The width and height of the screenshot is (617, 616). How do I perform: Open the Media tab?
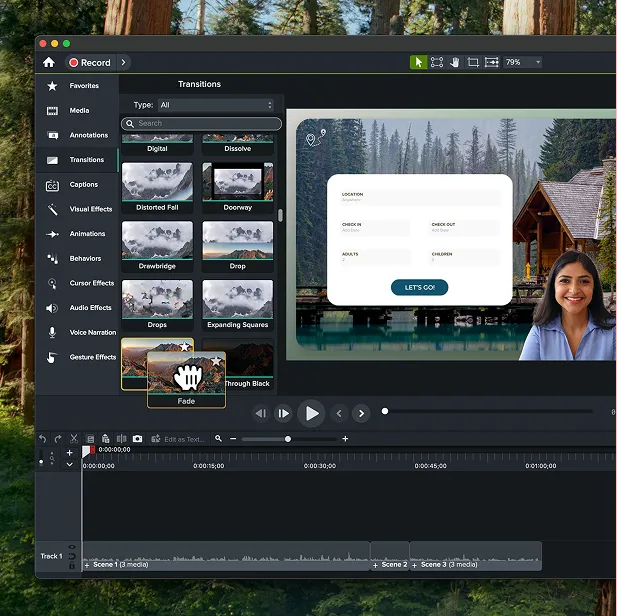77,111
